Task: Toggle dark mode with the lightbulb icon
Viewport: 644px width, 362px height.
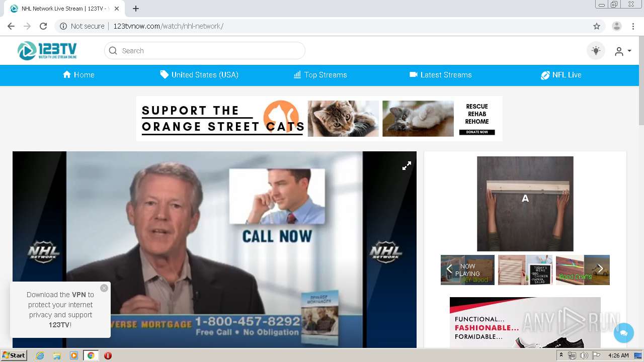Action: point(596,51)
